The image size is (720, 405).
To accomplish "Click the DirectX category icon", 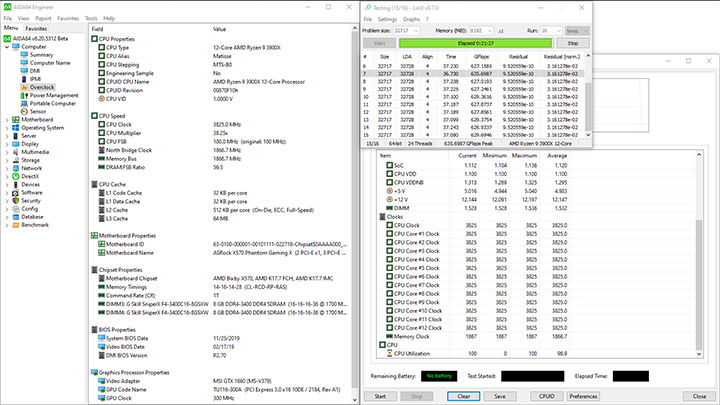I will [x=16, y=175].
